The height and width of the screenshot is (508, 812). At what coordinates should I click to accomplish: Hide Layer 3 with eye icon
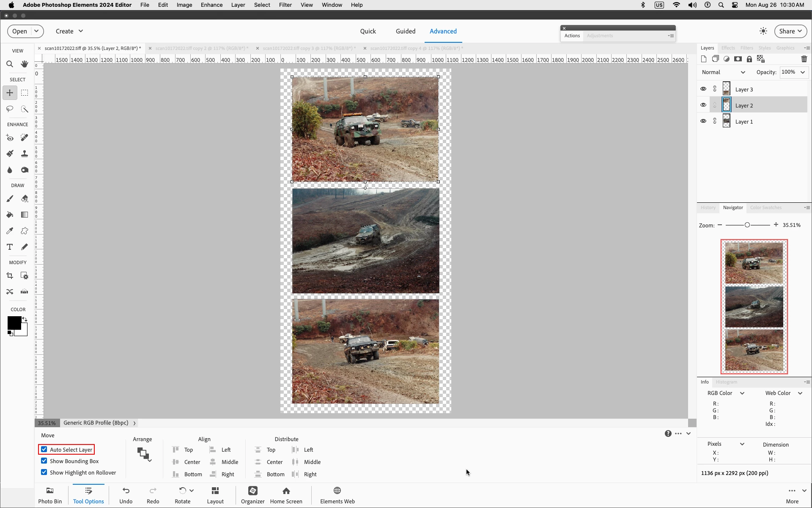coord(703,89)
